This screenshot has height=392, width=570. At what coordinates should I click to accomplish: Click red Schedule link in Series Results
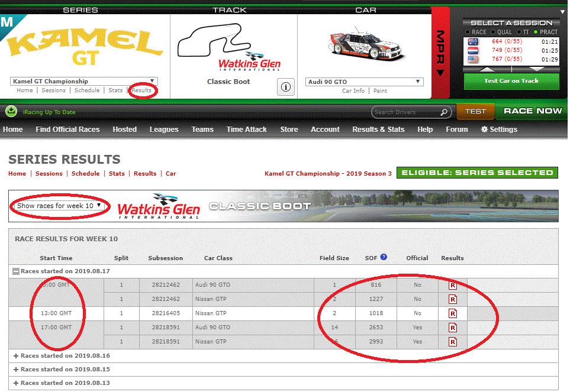point(85,173)
